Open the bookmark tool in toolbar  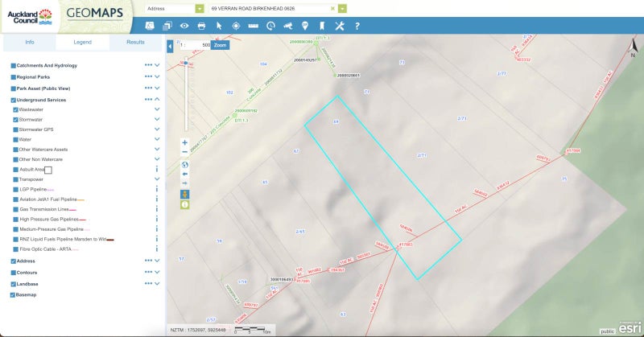click(x=322, y=26)
